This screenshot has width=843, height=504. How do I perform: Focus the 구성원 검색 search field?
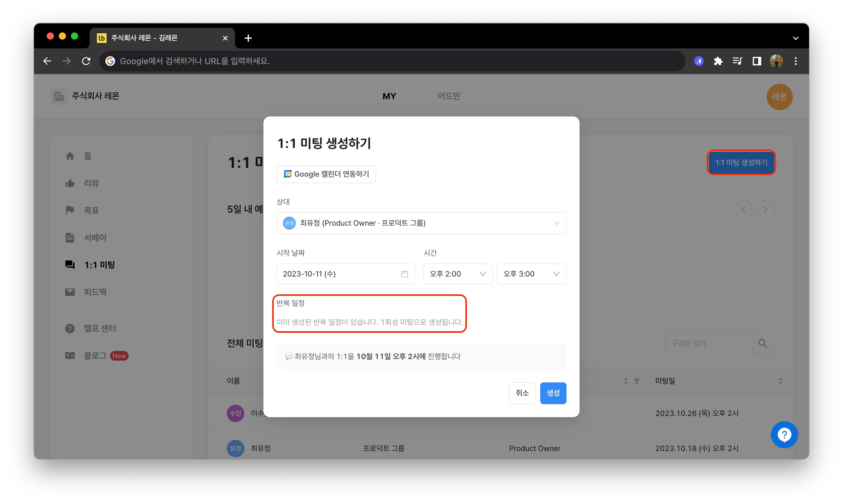708,343
